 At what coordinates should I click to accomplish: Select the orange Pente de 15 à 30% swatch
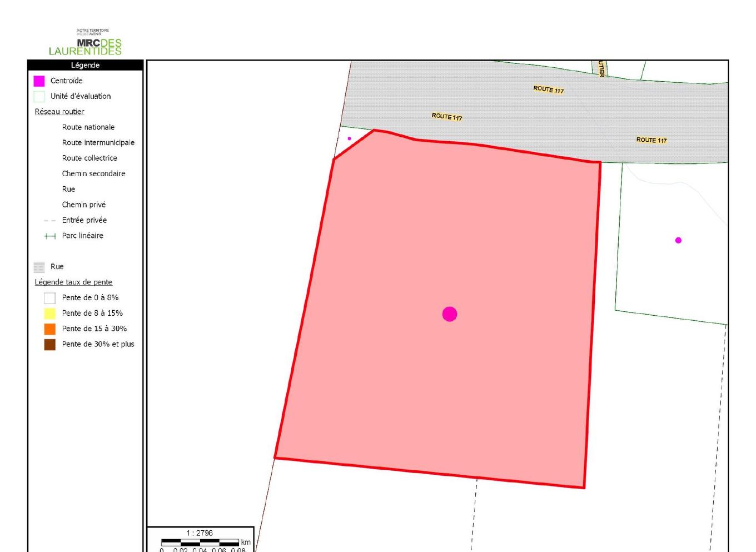tap(50, 329)
